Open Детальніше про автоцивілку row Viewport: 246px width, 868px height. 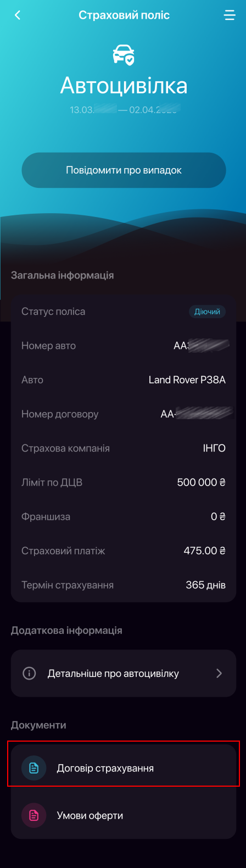pyautogui.click(x=124, y=673)
